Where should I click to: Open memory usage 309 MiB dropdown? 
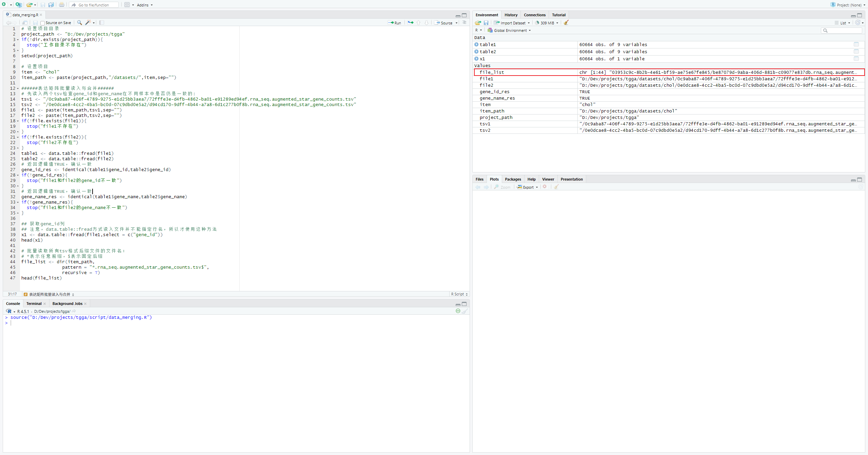coord(547,23)
